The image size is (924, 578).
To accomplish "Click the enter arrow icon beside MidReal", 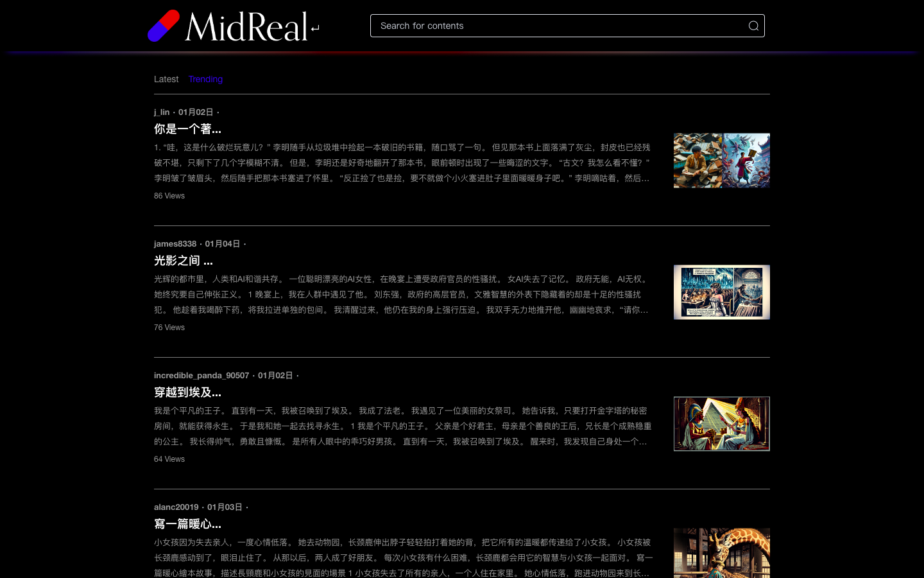I will [x=315, y=28].
